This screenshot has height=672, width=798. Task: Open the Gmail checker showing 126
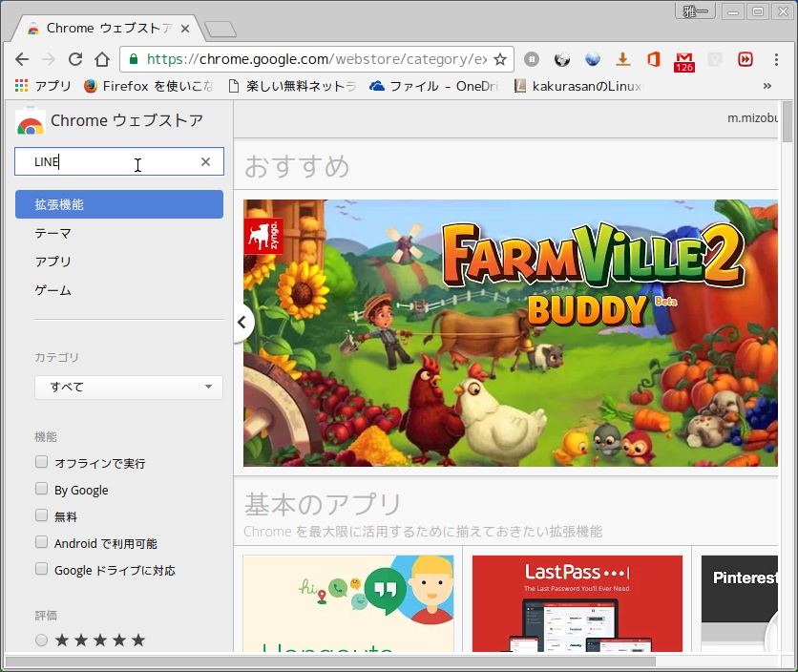coord(684,62)
